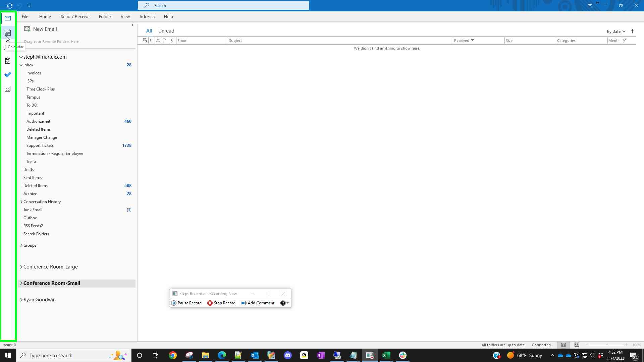This screenshot has height=362, width=644.
Task: Open the By Date sort dropdown
Action: tap(616, 32)
